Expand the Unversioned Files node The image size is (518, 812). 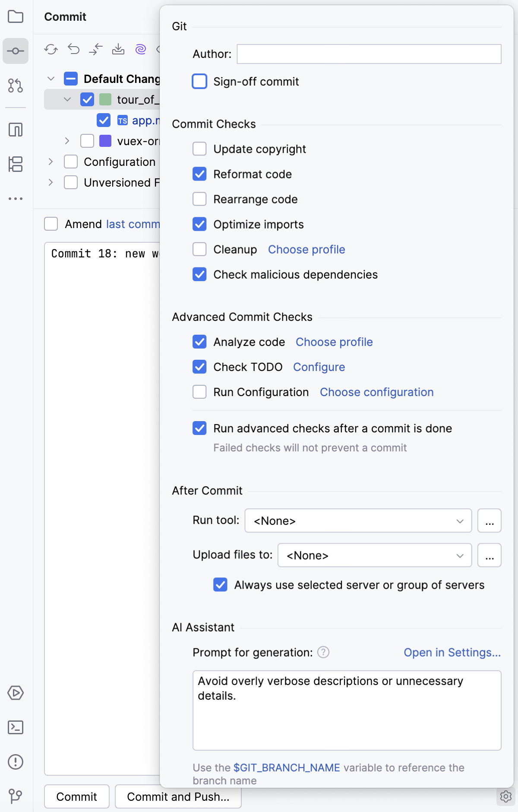pyautogui.click(x=51, y=182)
